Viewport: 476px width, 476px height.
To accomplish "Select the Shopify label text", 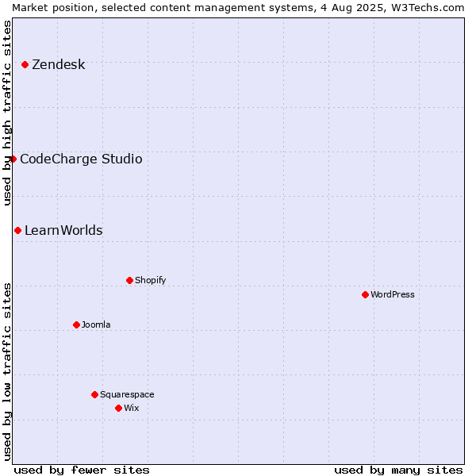I will [151, 280].
